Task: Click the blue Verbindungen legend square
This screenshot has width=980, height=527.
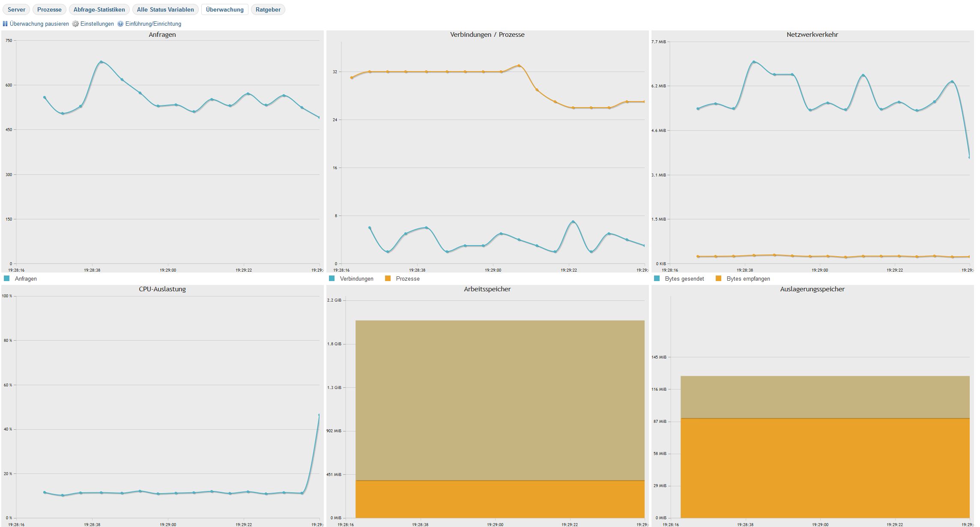Action: pos(332,278)
